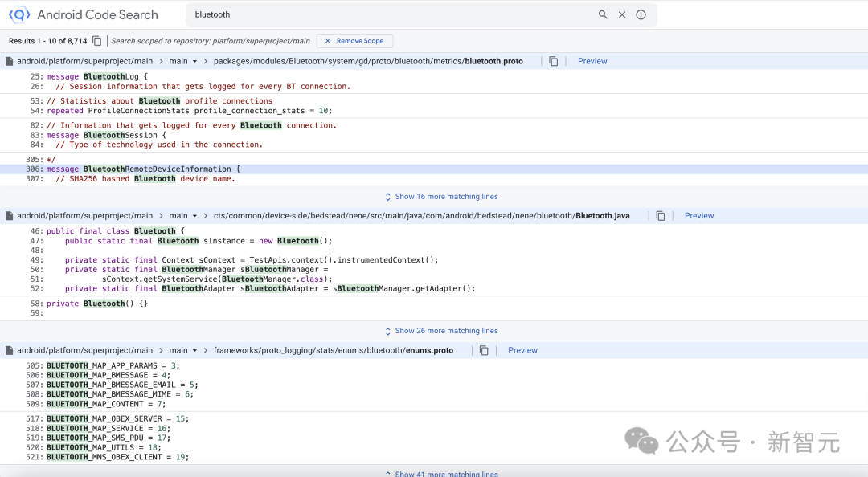Preview the enums.proto file
Viewport: 868px width, 477px height.
(x=522, y=350)
